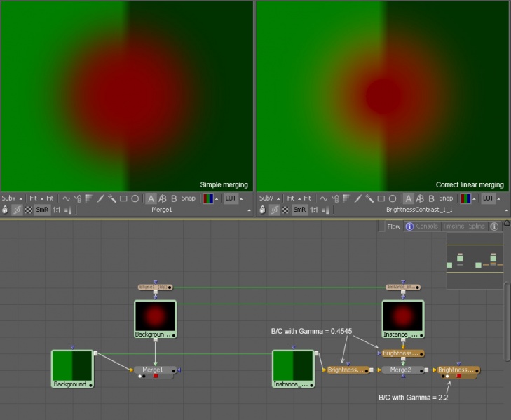The image size is (511, 420).
Task: Click the SubV button in the left viewer
Action: coord(9,198)
